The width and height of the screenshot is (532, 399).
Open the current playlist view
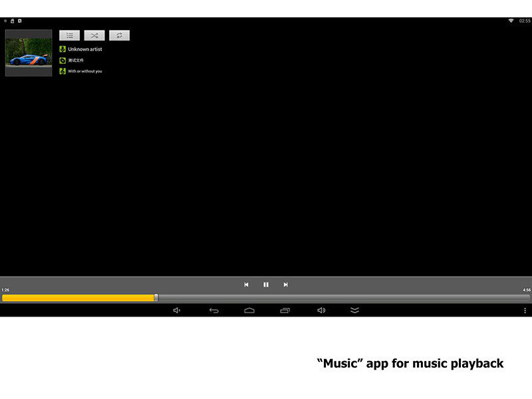[x=69, y=35]
